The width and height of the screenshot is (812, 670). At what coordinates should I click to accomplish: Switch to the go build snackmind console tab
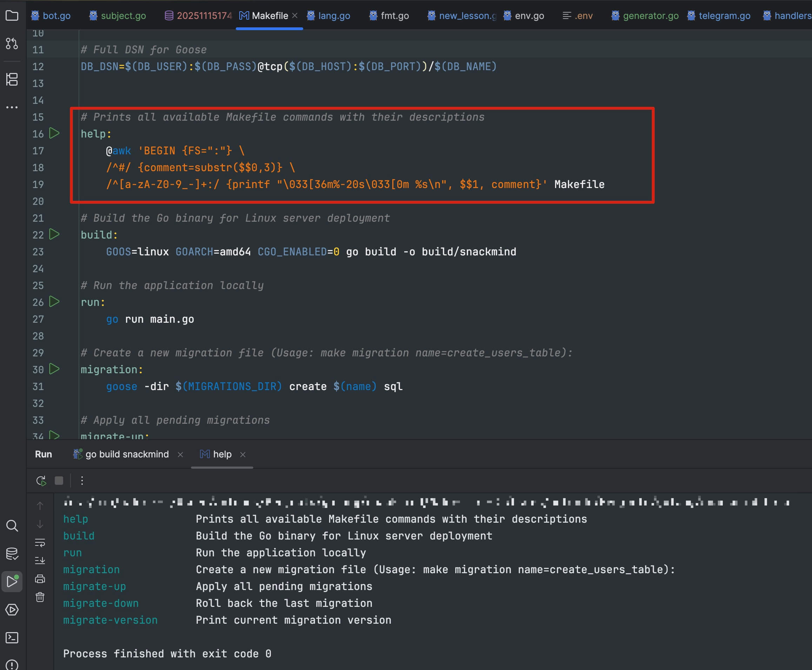[126, 454]
